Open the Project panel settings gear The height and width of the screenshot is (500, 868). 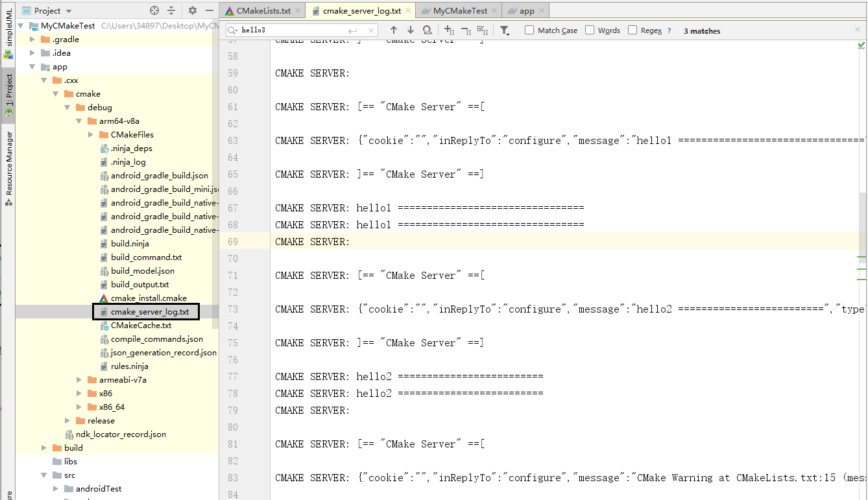193,10
